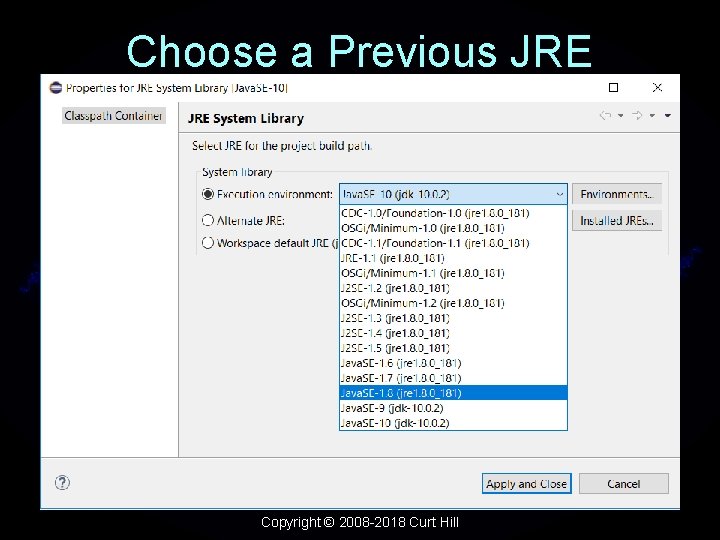Screen dimensions: 720x540
Task: Choose J2SE-1.5 from the list
Action: [x=453, y=348]
